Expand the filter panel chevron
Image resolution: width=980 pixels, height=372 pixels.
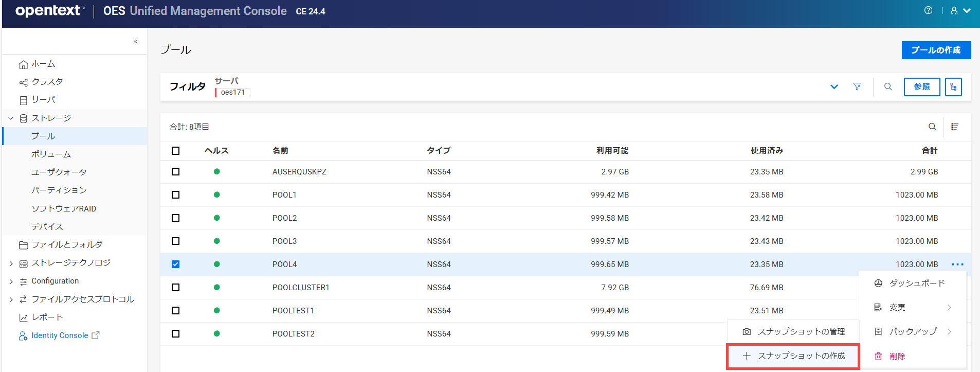(834, 86)
